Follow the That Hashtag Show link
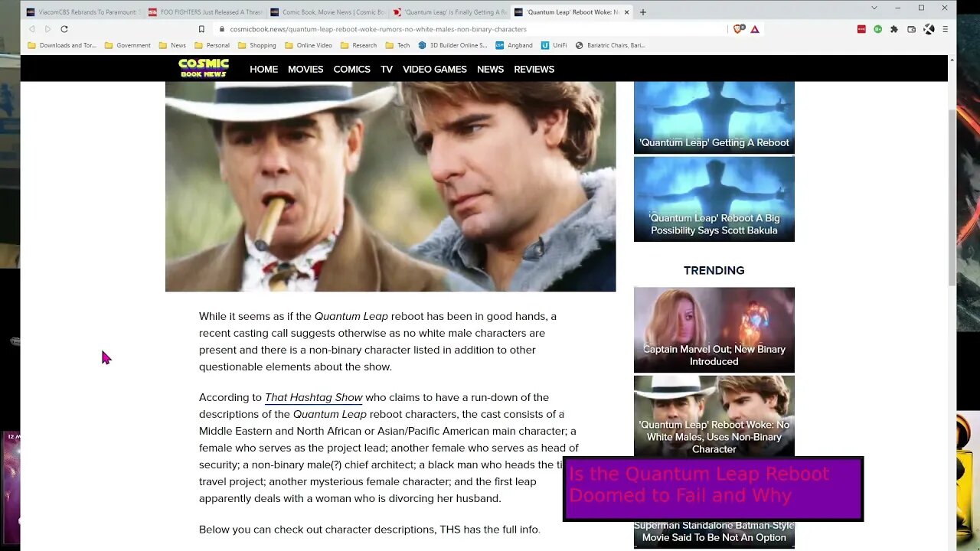This screenshot has width=980, height=551. (314, 397)
